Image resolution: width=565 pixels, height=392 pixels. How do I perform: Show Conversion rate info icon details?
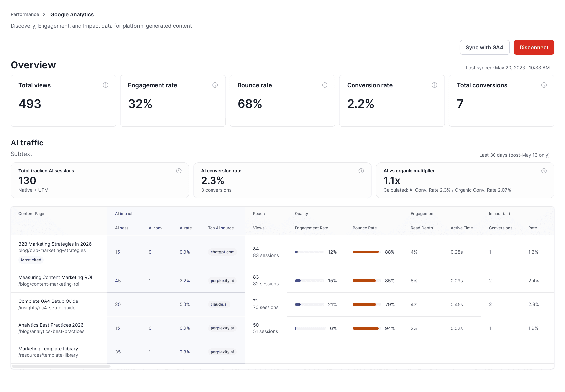434,85
